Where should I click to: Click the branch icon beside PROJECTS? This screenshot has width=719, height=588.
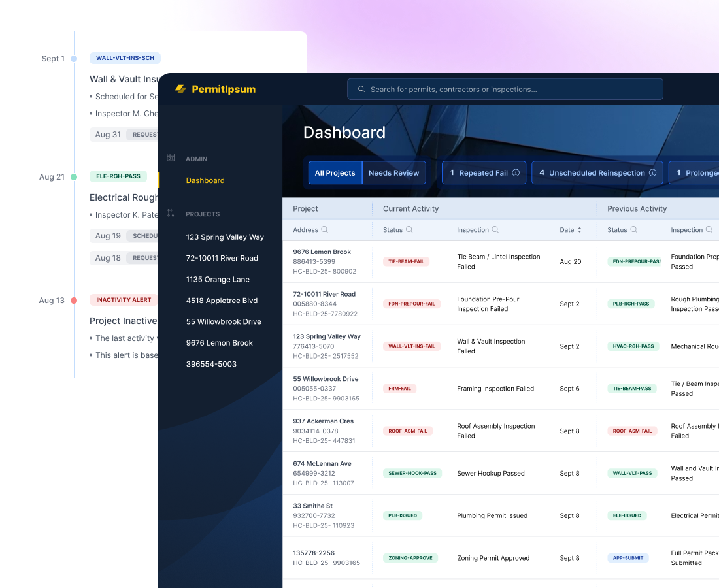(x=171, y=214)
